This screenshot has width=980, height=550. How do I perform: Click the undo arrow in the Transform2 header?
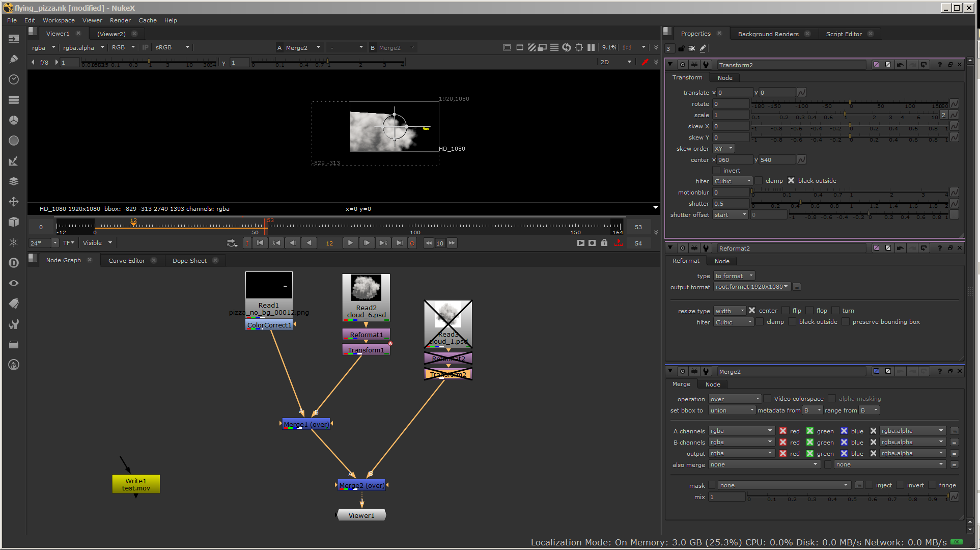coord(900,65)
